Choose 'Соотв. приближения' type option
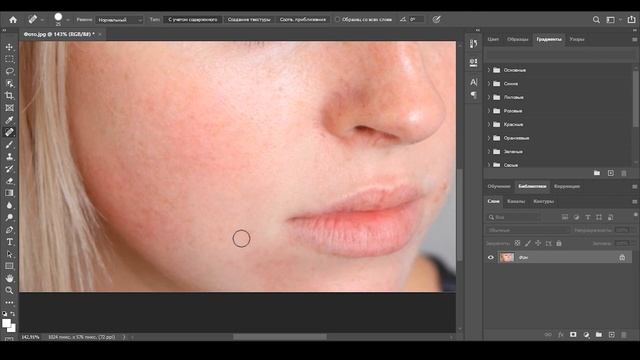 click(302, 20)
